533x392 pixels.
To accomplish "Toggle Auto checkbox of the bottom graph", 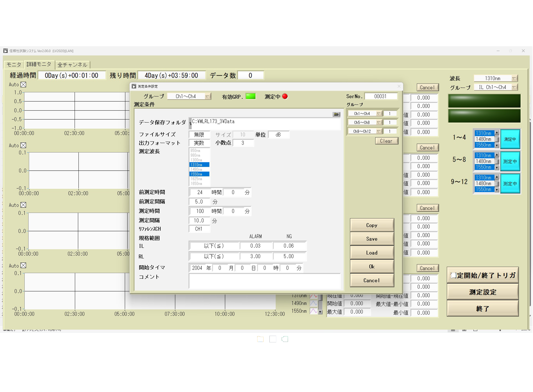I will [24, 265].
